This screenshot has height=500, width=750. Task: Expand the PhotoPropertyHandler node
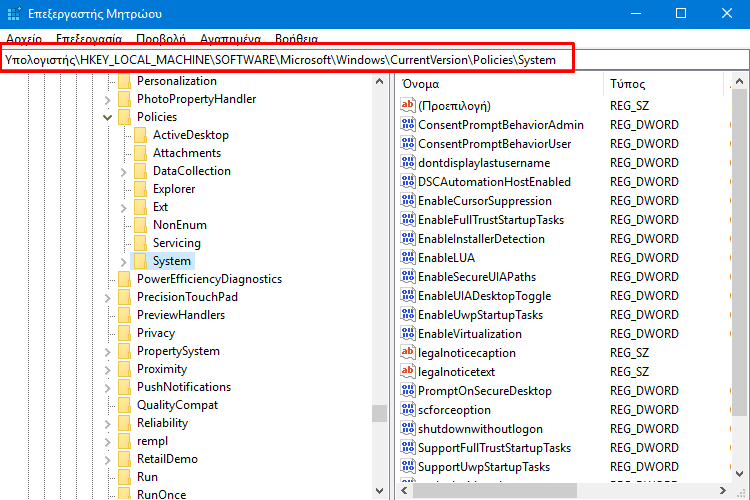108,100
